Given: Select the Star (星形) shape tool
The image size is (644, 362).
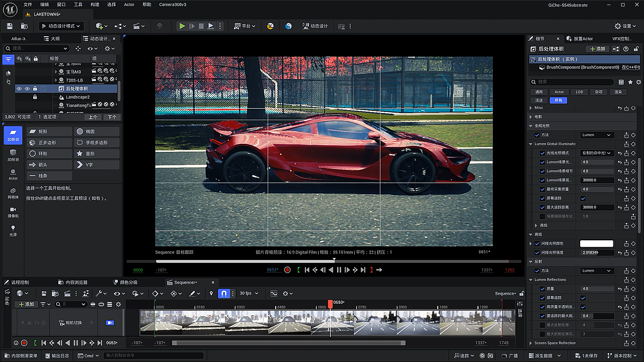Looking at the screenshot, I should [x=97, y=153].
